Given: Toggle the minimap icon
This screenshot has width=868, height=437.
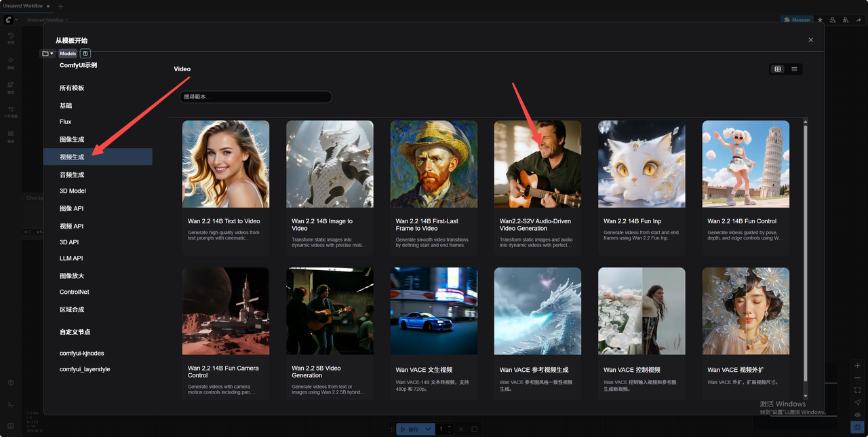Looking at the screenshot, I should pos(858,427).
